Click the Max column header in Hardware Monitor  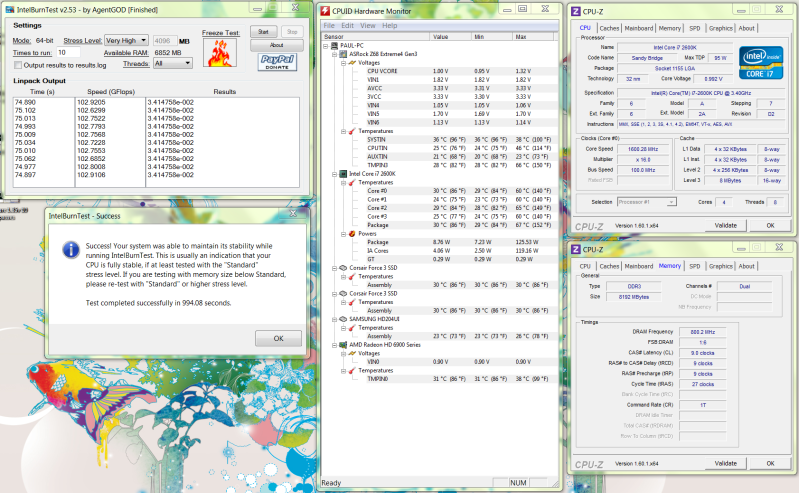pyautogui.click(x=533, y=37)
